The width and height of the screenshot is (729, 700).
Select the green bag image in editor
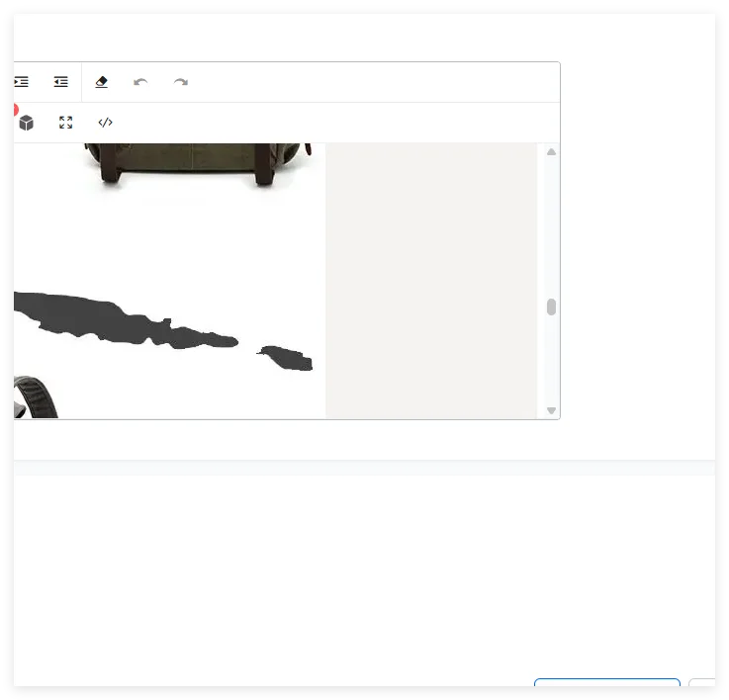(198, 164)
